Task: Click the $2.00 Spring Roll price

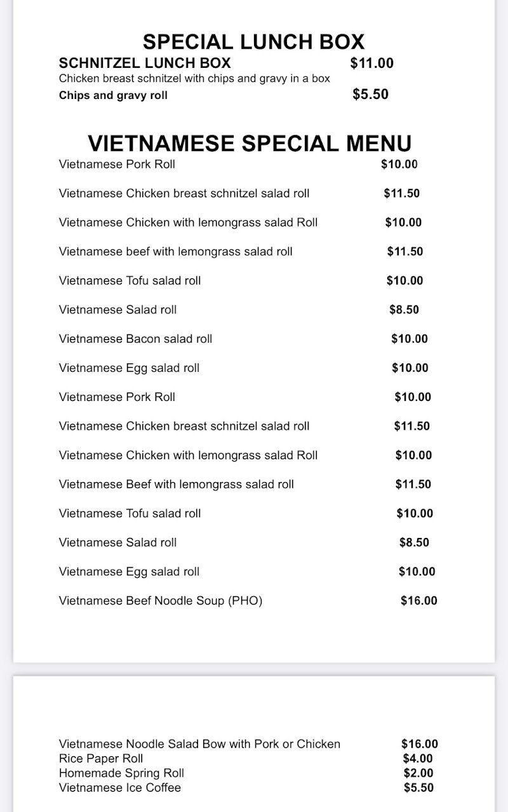Action: (418, 773)
